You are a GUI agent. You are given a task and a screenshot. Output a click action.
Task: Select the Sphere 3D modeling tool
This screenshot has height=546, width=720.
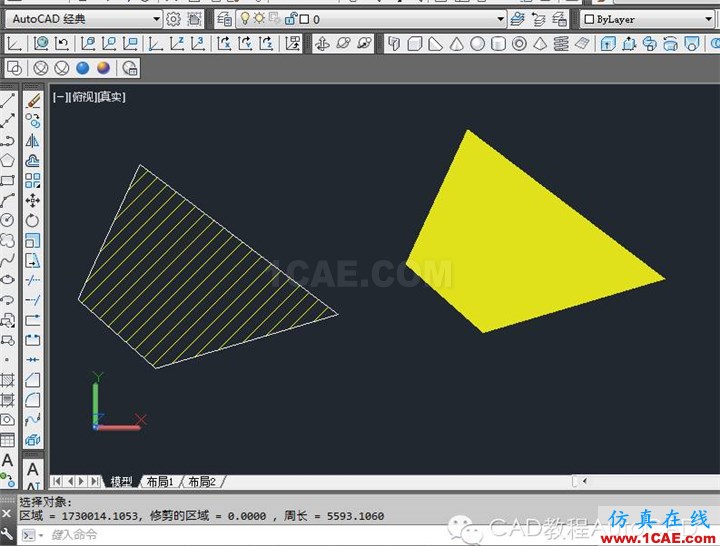(478, 43)
